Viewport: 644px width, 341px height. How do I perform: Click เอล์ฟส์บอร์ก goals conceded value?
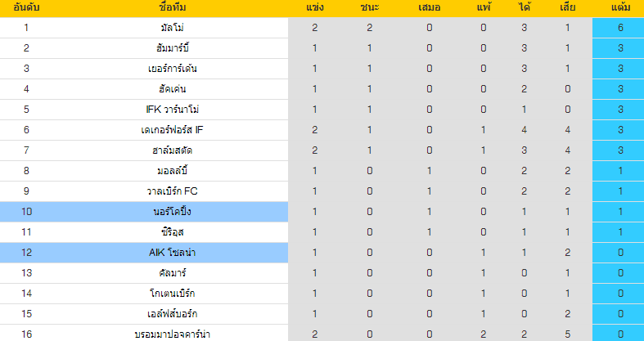coord(567,314)
